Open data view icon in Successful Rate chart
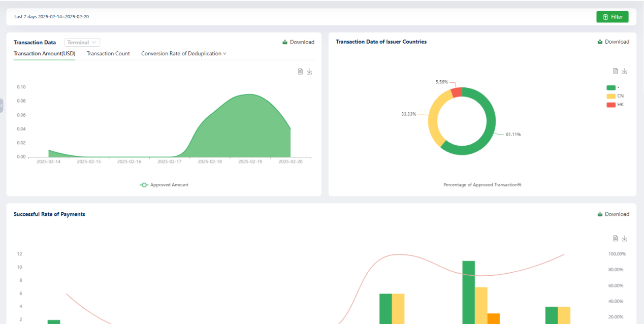This screenshot has height=324, width=644. (616, 238)
